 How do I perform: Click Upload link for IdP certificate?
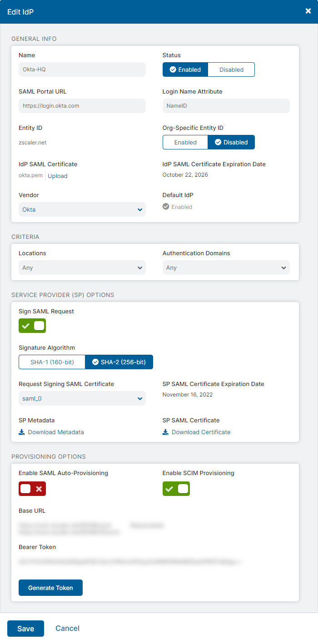(x=58, y=176)
